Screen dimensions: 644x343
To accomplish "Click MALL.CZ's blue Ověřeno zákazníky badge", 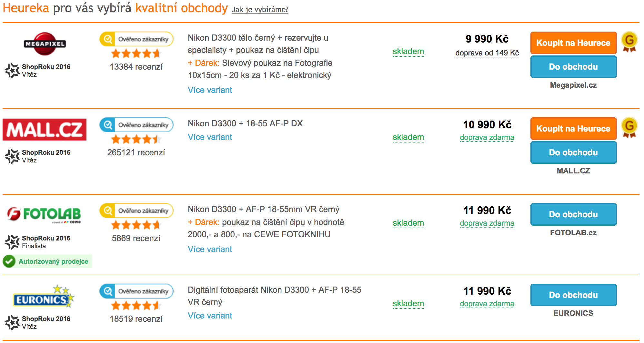I will pyautogui.click(x=136, y=125).
